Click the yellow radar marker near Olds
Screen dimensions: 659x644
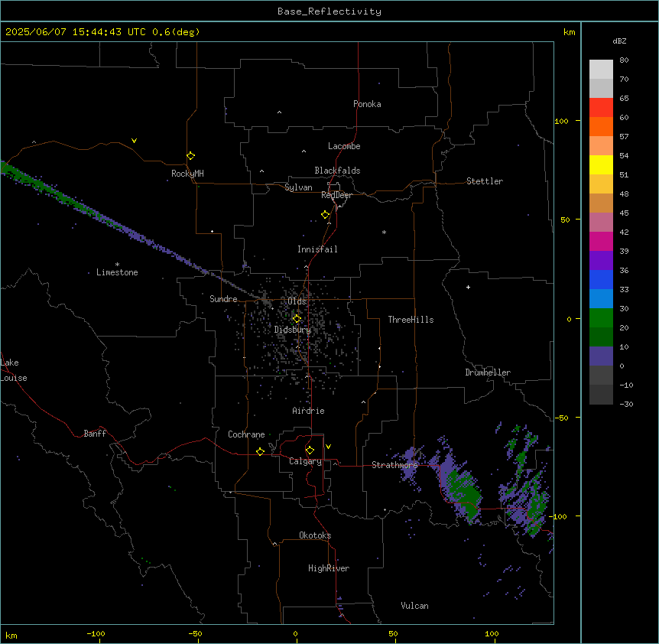pyautogui.click(x=297, y=319)
